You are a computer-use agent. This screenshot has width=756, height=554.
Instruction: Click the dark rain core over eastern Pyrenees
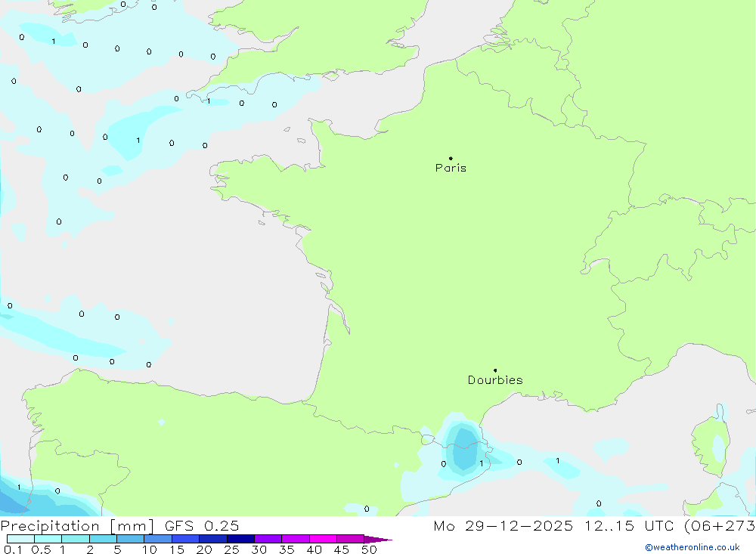point(465,450)
